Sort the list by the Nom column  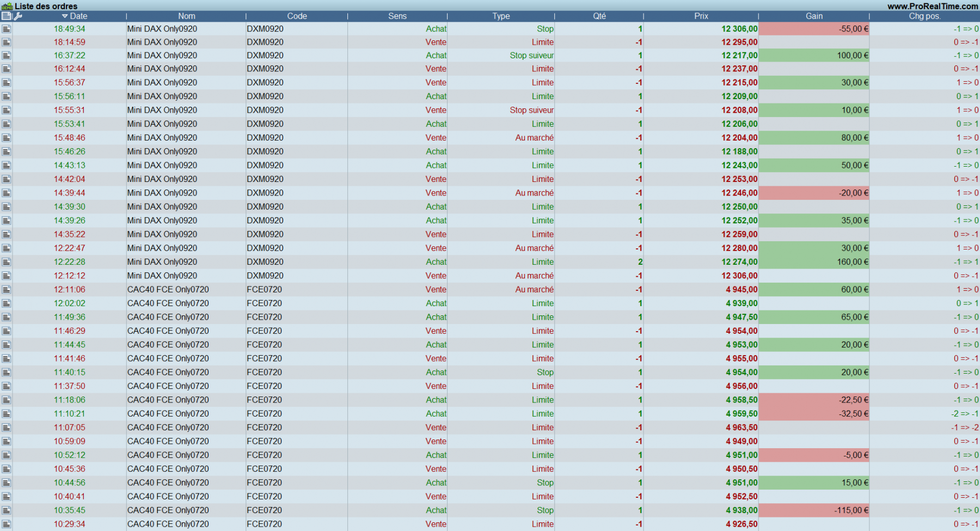click(x=186, y=16)
